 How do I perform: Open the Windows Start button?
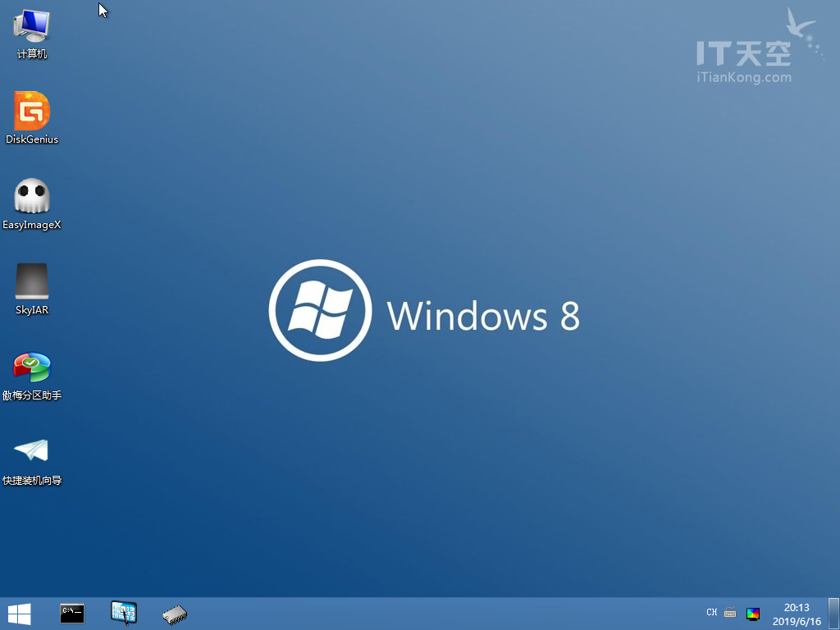(20, 614)
